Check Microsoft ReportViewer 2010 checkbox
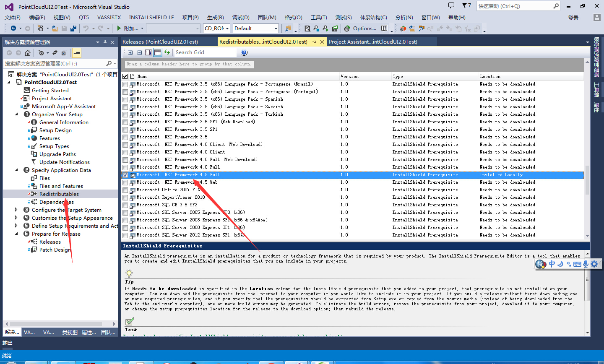This screenshot has width=604, height=364. (125, 198)
